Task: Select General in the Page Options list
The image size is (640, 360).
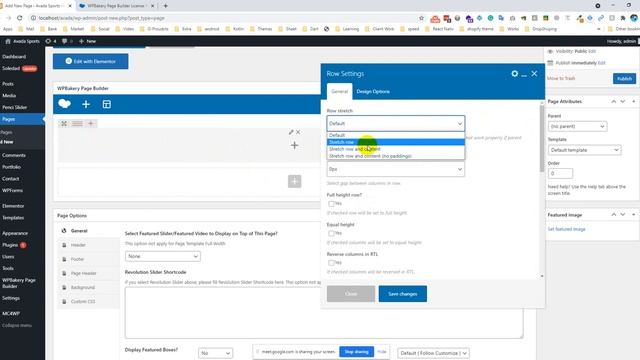Action: pos(79,231)
